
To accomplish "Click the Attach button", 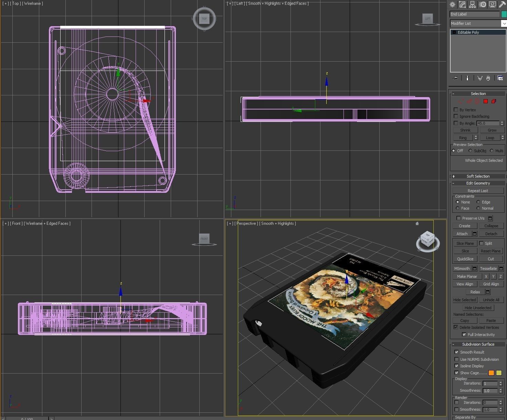I will click(x=462, y=234).
